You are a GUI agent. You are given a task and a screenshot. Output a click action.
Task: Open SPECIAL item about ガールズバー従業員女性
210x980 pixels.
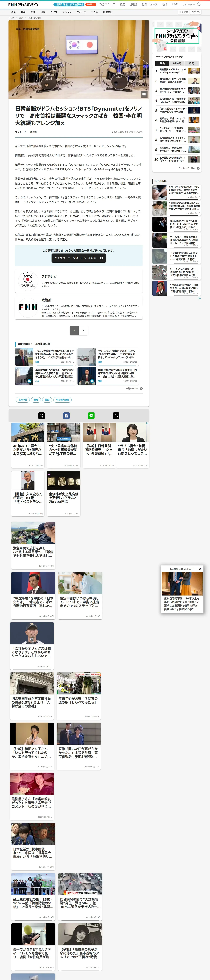[x=176, y=240]
